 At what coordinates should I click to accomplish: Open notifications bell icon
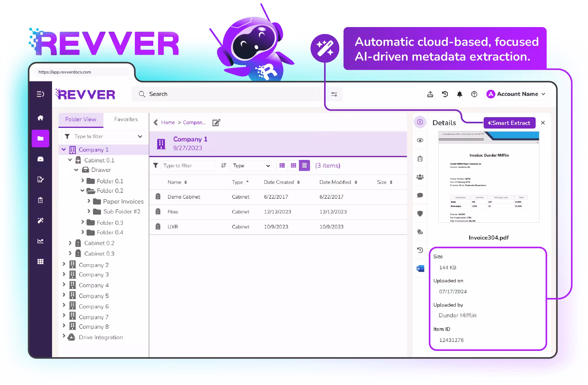click(x=460, y=94)
